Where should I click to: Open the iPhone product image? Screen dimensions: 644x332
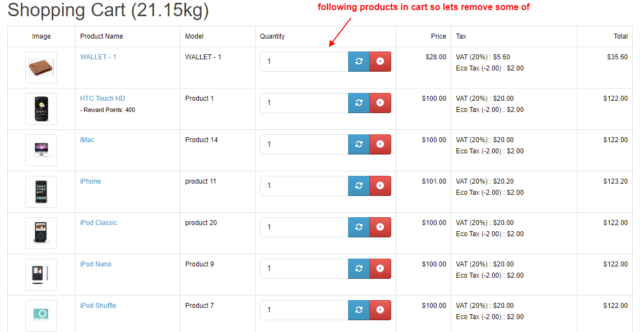[41, 191]
